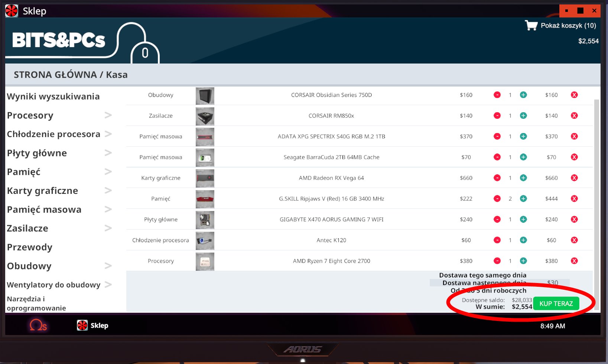Image resolution: width=608 pixels, height=364 pixels.
Task: Open CORSAIR Obsidian 750D product thumbnail
Action: coord(205,95)
